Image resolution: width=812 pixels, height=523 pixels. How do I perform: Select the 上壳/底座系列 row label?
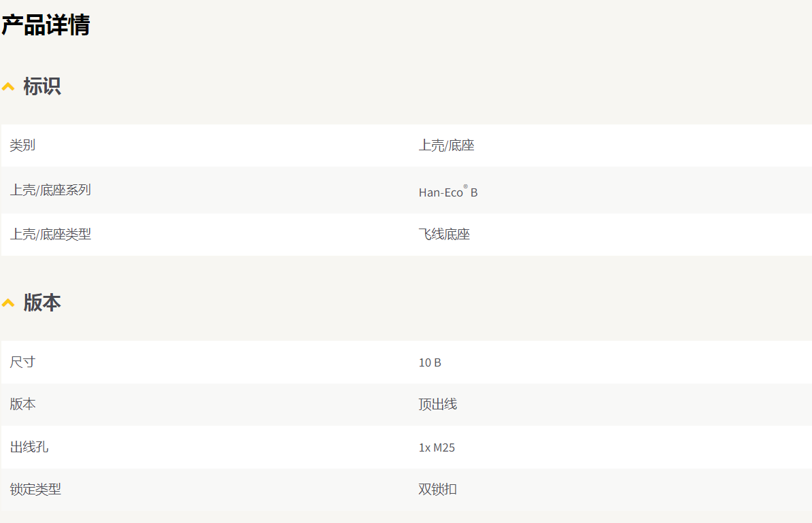click(x=50, y=190)
